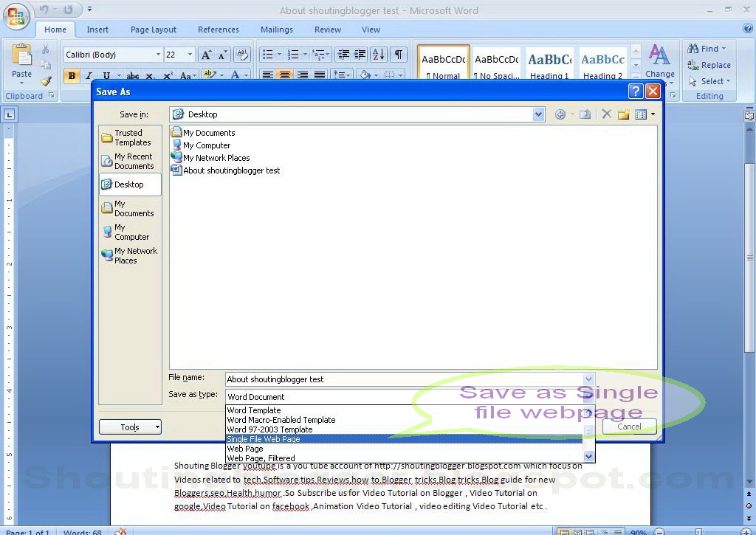Click the Views icon in Save As toolbar
This screenshot has height=535, width=756.
(640, 114)
